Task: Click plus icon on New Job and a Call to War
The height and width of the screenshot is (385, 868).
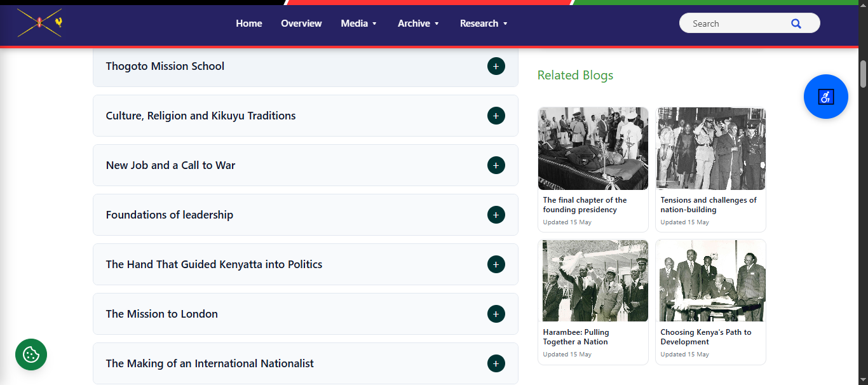Action: point(496,165)
